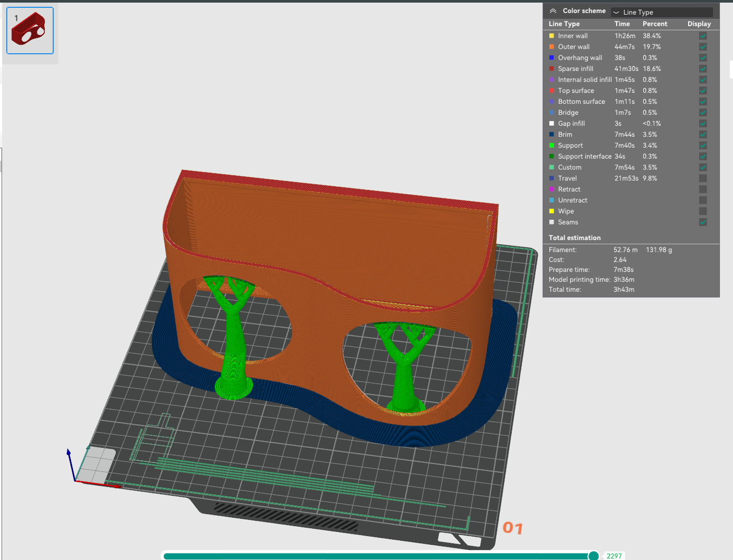This screenshot has width=733, height=560.
Task: Click the red Sparse infill color swatch
Action: pyautogui.click(x=551, y=69)
